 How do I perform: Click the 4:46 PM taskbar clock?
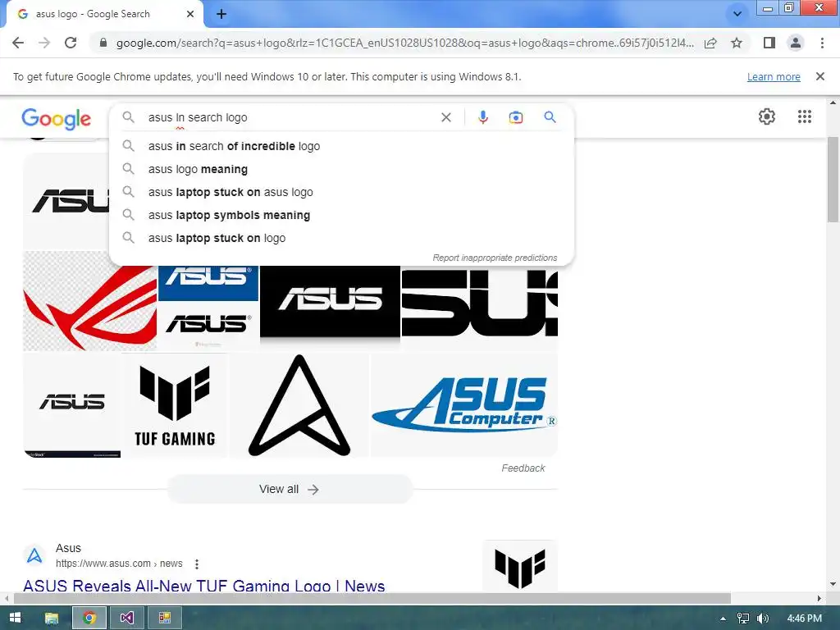(804, 619)
